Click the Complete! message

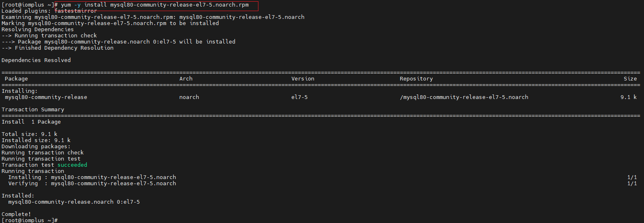point(16,214)
